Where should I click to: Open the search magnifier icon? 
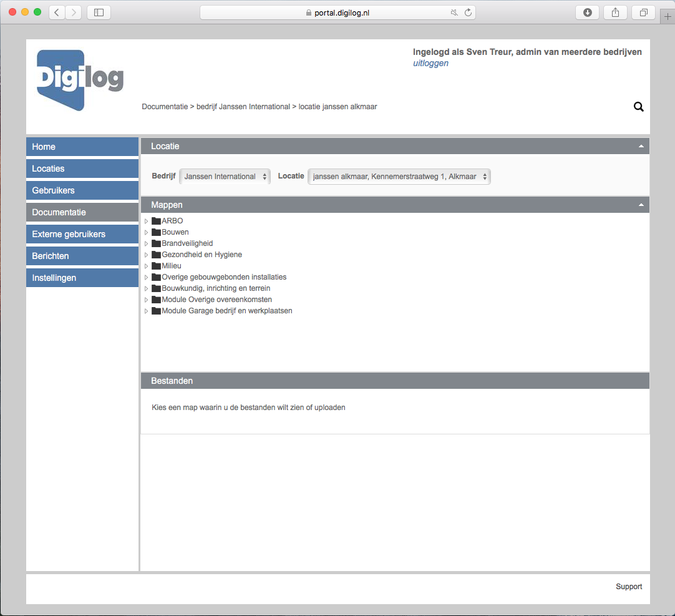coord(638,107)
